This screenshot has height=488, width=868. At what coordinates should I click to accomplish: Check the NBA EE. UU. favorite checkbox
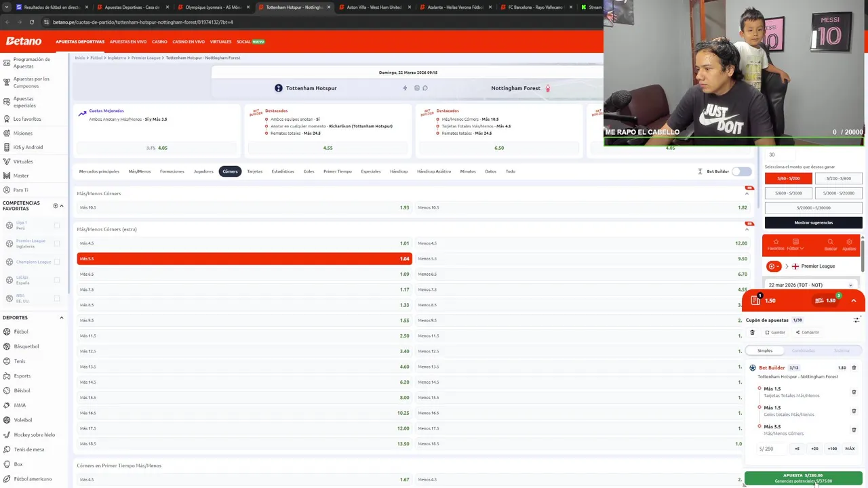57,298
